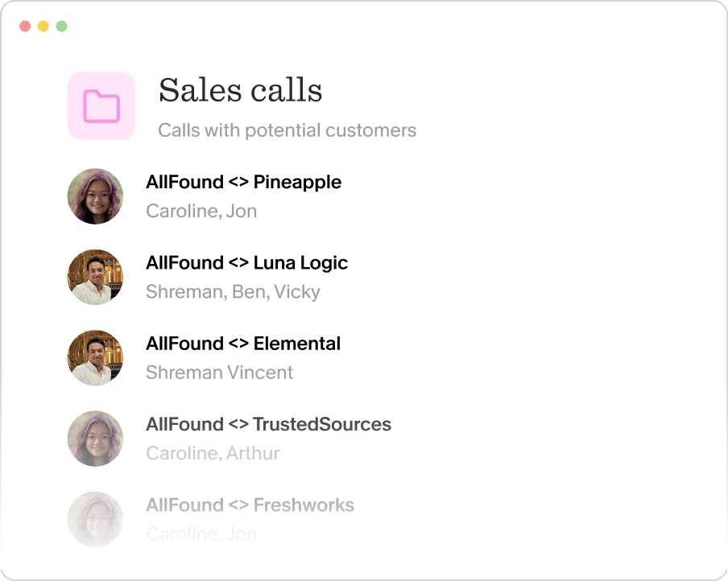
Task: Click "Caroline, Jon" under the Pineapple call
Action: point(201,211)
